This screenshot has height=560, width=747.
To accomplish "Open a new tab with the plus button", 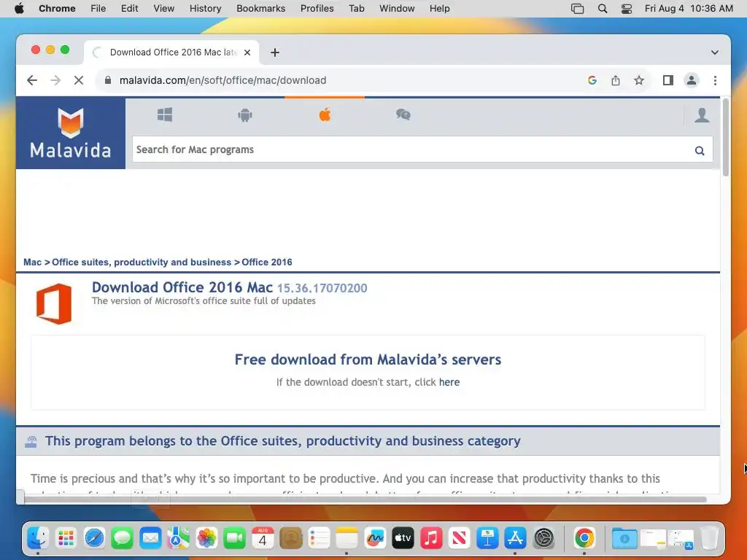I will coord(275,52).
